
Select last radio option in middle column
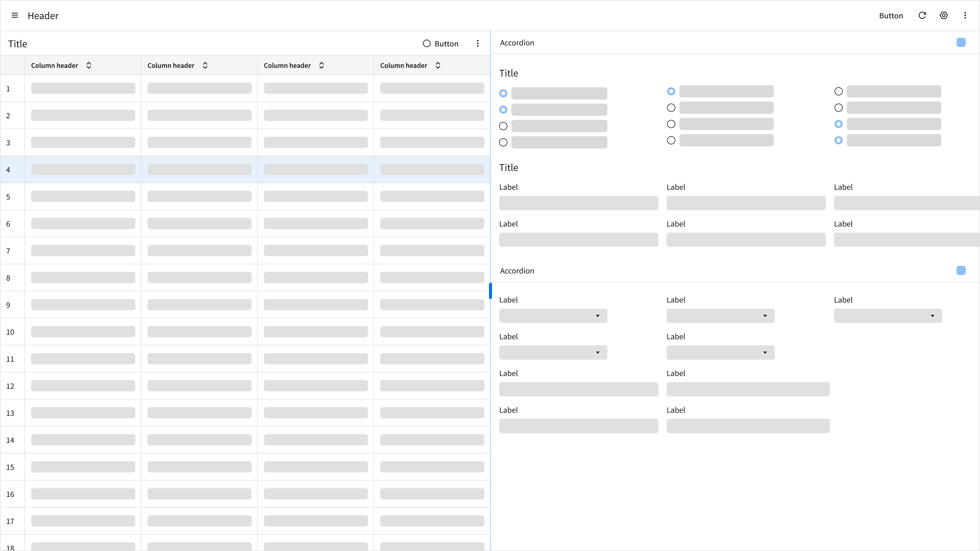pos(671,141)
